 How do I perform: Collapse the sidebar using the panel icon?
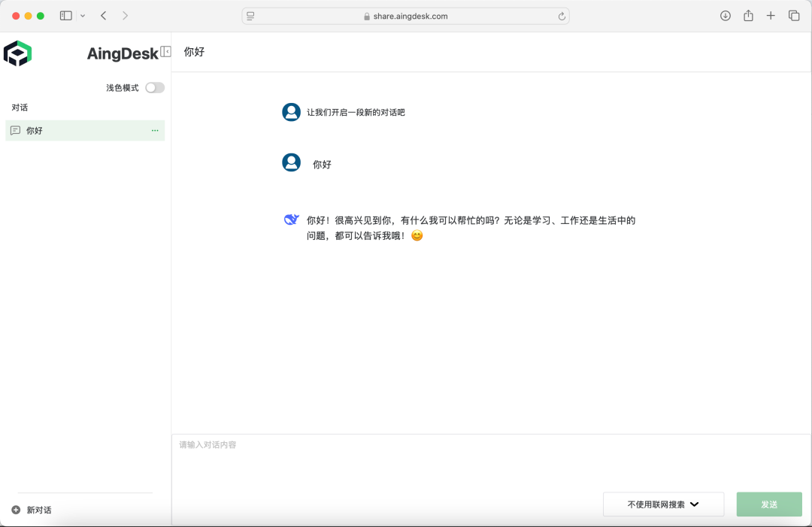coord(166,52)
